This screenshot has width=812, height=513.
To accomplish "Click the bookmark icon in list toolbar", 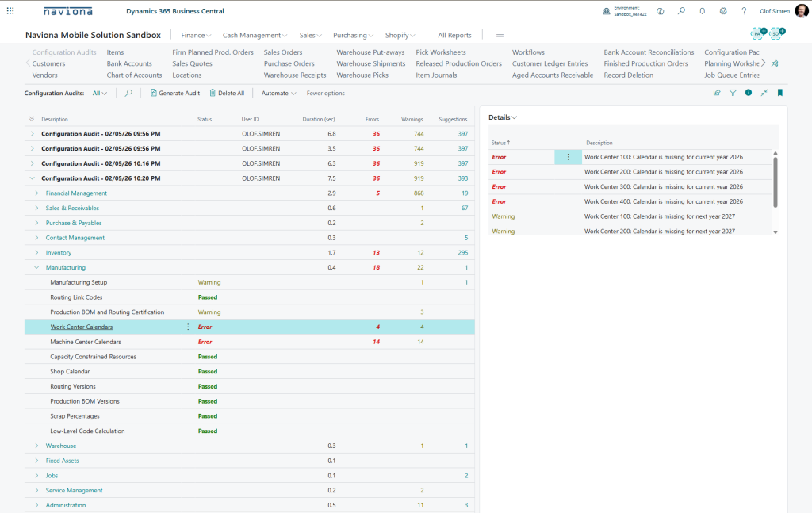I will 780,93.
